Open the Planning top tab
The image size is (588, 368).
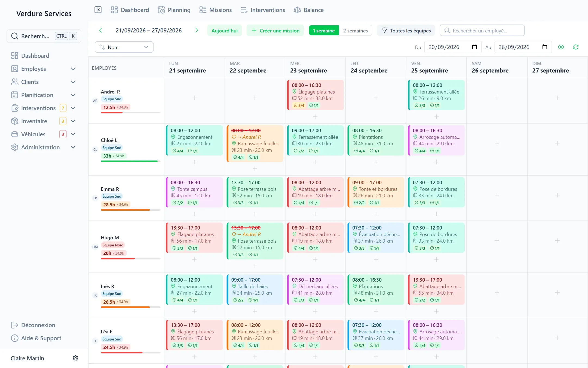(x=174, y=10)
